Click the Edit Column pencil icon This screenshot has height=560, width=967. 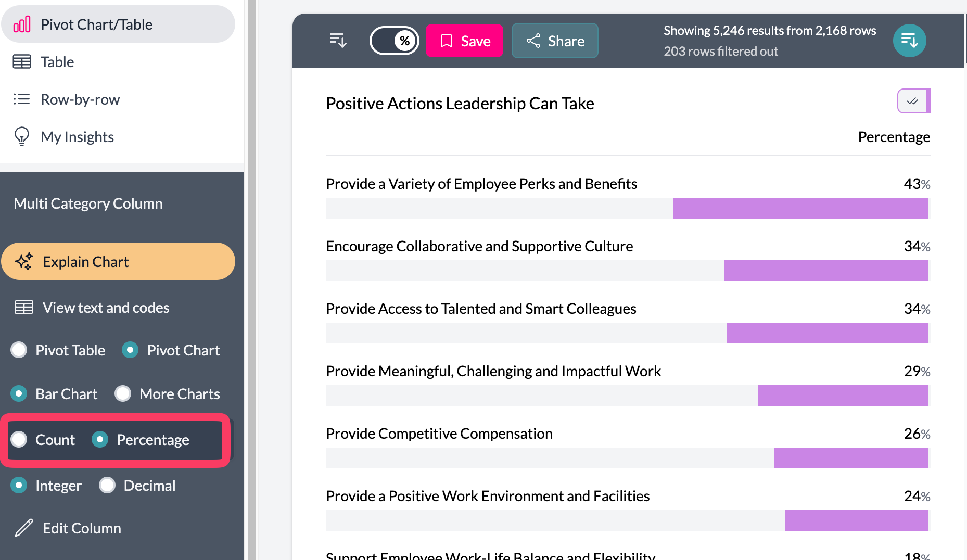24,528
